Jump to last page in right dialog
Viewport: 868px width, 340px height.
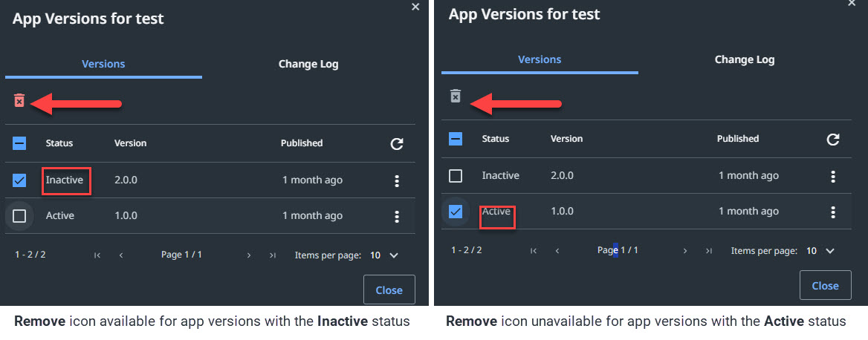tap(709, 251)
